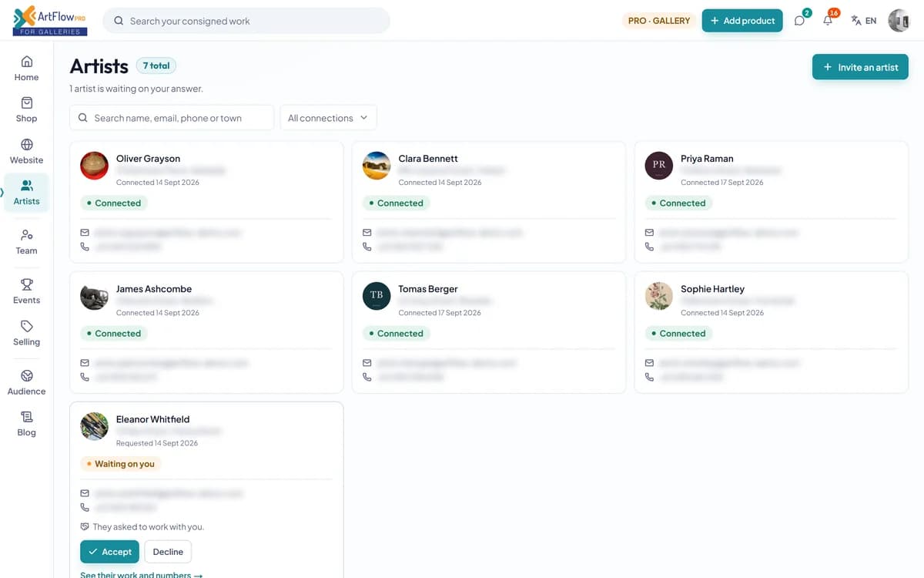Open the Events page
Image resolution: width=924 pixels, height=578 pixels.
[x=26, y=291]
